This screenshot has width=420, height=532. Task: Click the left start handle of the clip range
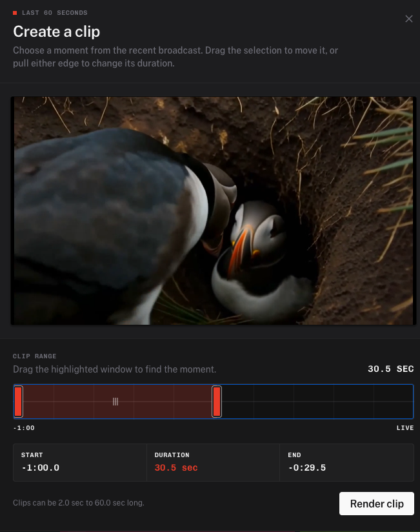click(18, 402)
